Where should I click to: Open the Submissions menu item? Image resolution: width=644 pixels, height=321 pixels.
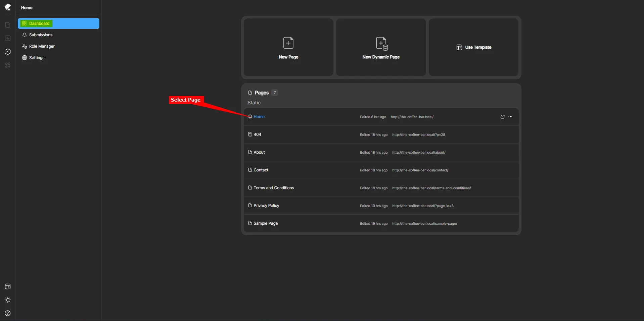(x=58, y=35)
